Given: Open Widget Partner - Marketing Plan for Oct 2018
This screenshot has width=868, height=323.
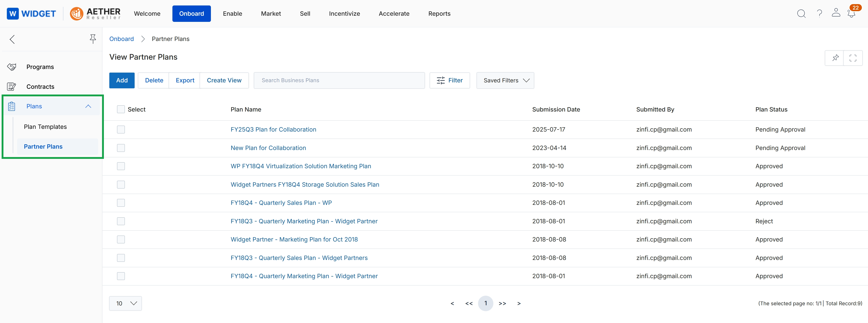Looking at the screenshot, I should [x=294, y=239].
